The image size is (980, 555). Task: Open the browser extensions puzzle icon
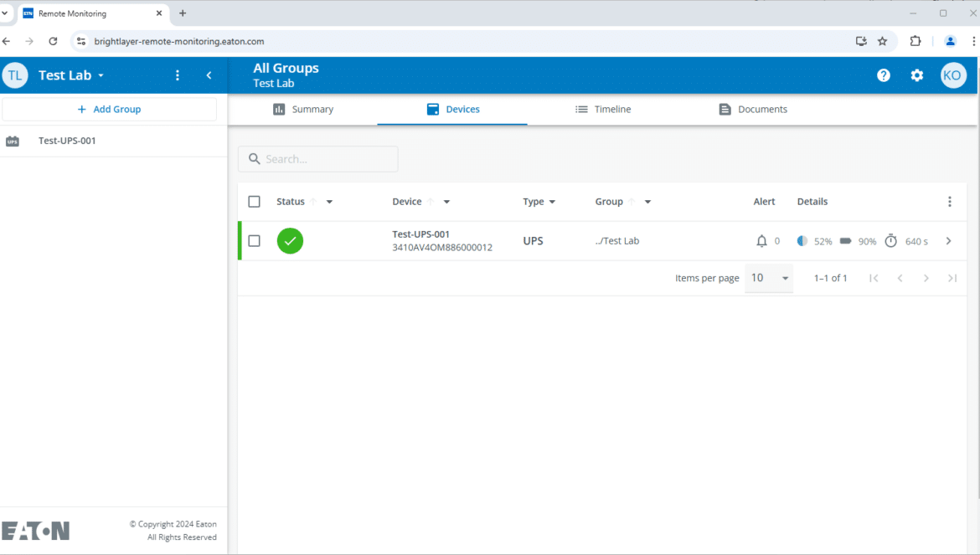point(915,41)
